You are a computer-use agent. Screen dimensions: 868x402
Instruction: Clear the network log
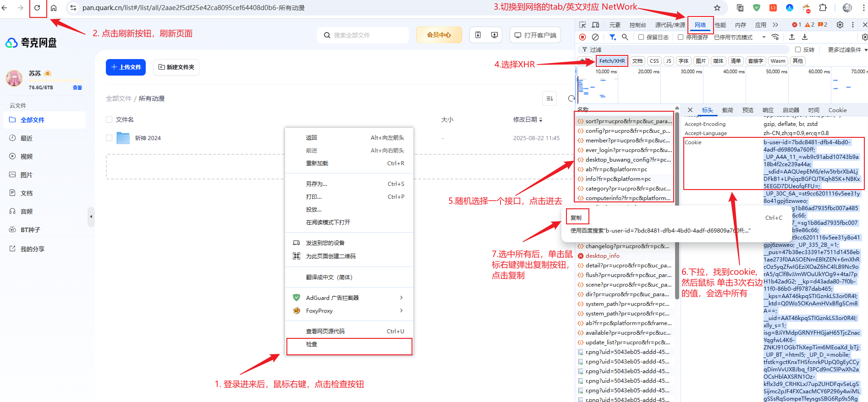[595, 37]
